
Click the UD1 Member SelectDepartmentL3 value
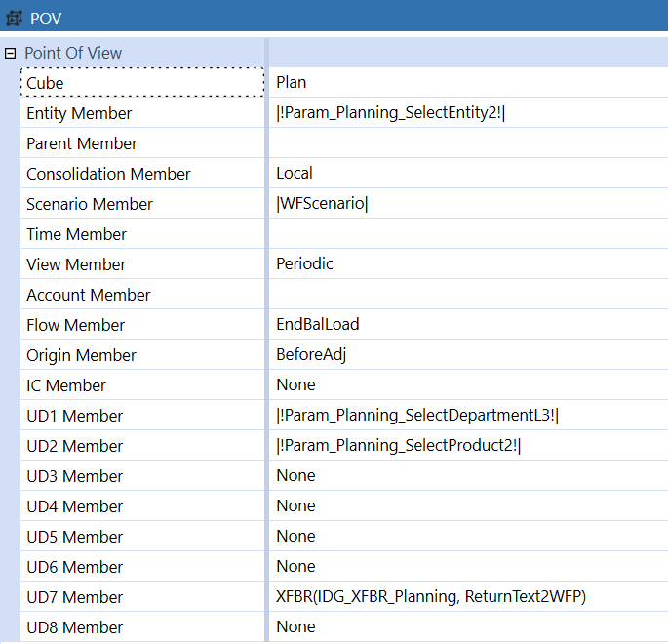click(x=466, y=416)
